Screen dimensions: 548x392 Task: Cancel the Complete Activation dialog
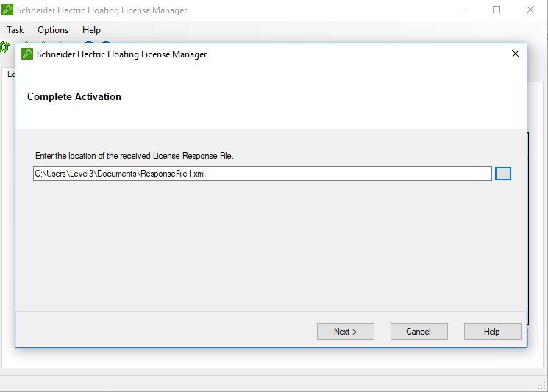419,331
